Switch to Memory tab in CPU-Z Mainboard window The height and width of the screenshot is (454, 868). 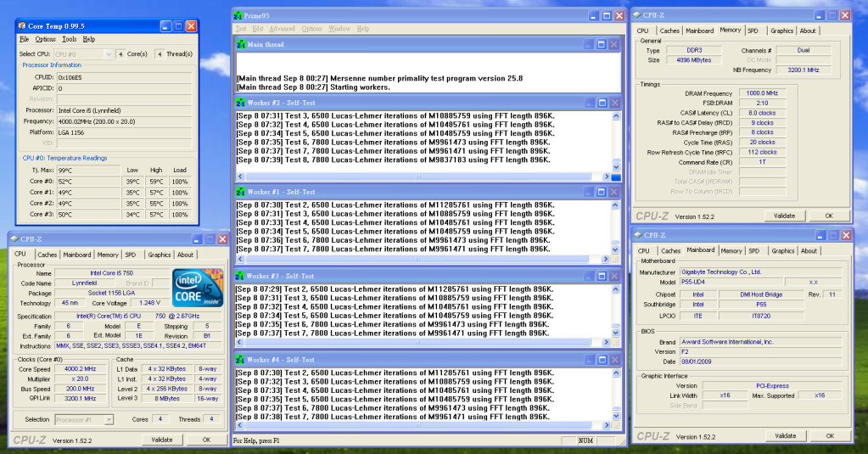coord(731,251)
